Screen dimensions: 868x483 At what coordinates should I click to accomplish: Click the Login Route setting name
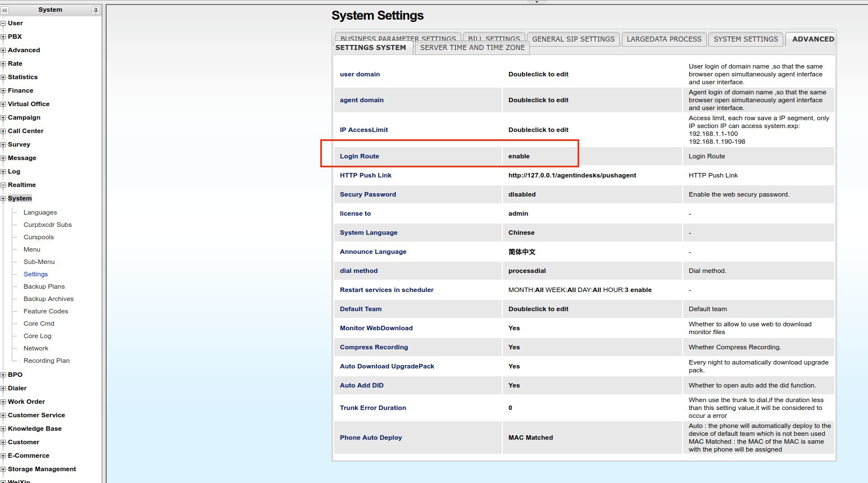pos(360,156)
